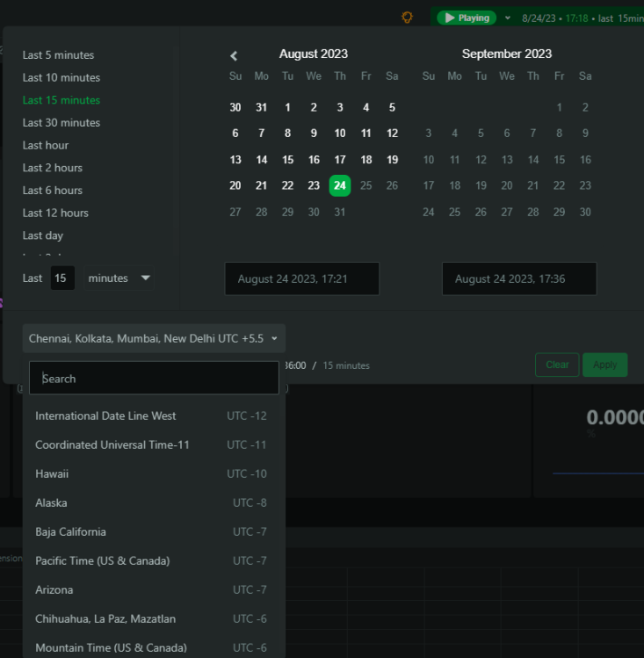Choose Last 12 hours quick range
This screenshot has width=644, height=658.
(x=55, y=213)
